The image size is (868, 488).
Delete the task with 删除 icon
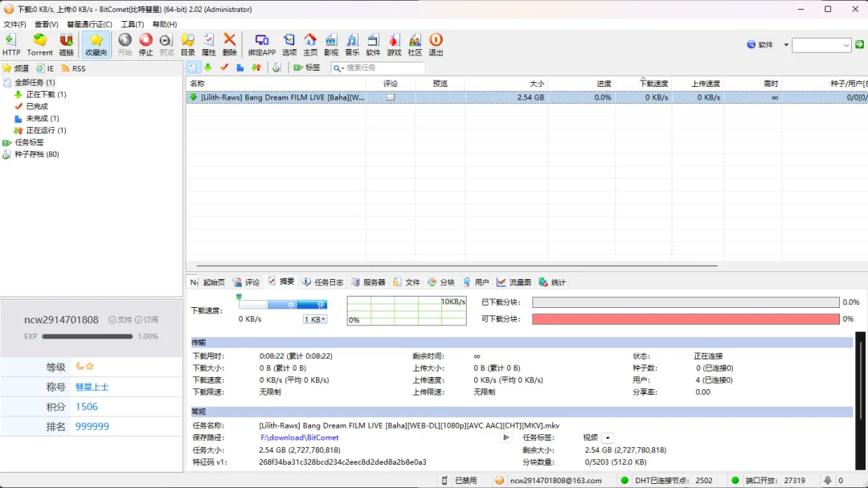[x=230, y=44]
